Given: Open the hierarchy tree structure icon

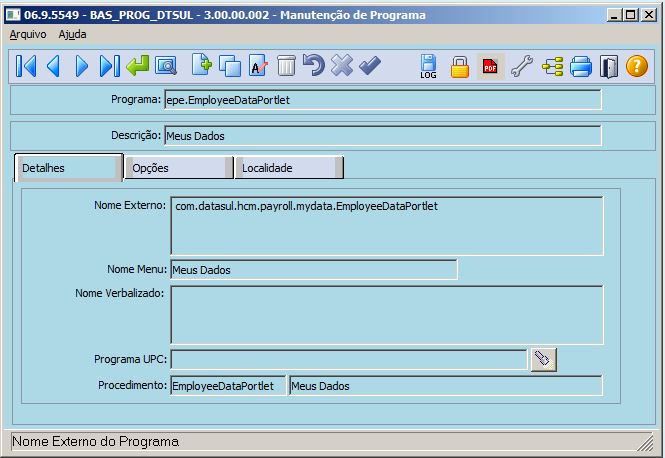Looking at the screenshot, I should (x=553, y=66).
